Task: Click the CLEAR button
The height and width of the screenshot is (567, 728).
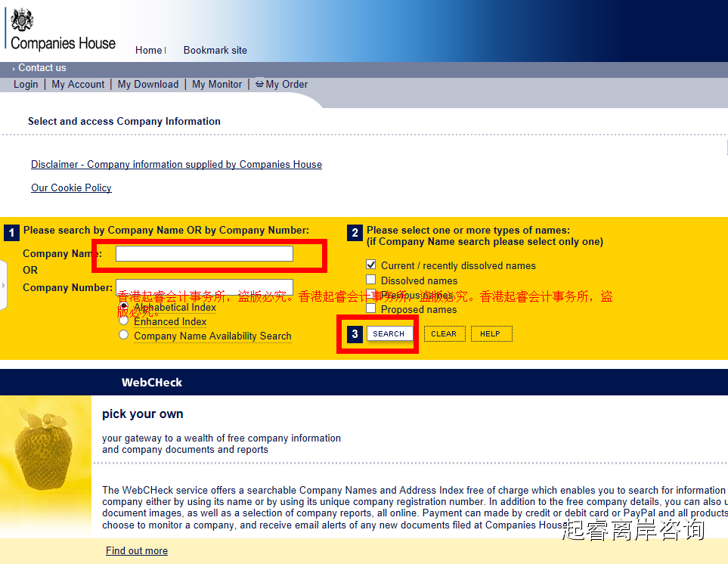Action: [445, 334]
